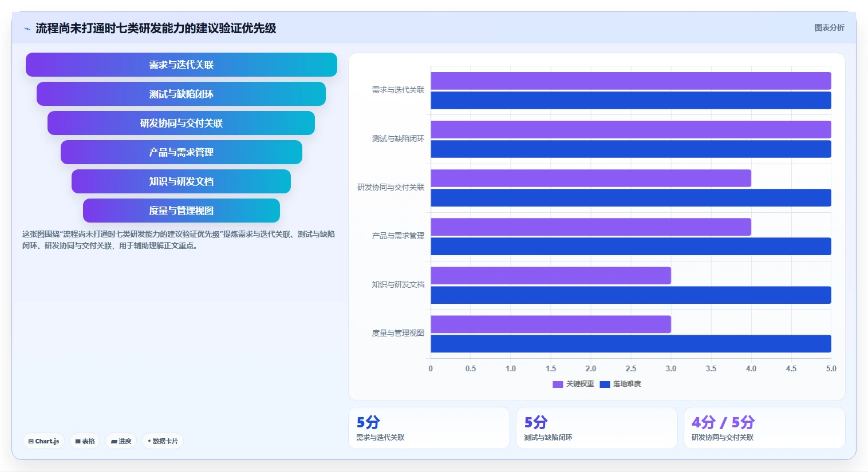Click purple 关键权重 bar for 需求与迭代关联
Viewport: 868px width, 472px height.
pyautogui.click(x=631, y=81)
